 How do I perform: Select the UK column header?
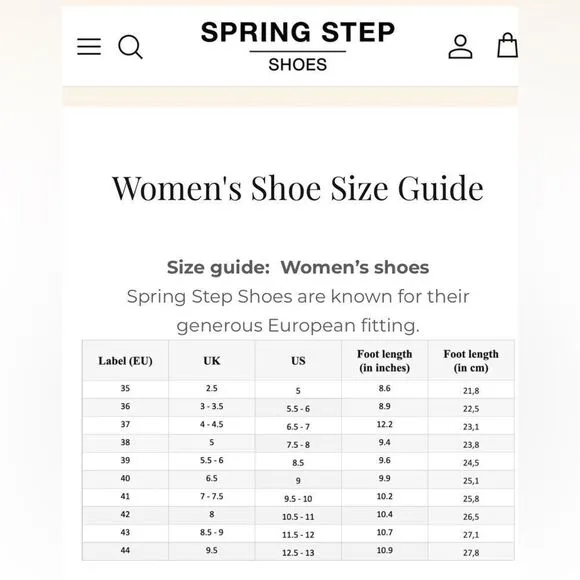click(212, 361)
